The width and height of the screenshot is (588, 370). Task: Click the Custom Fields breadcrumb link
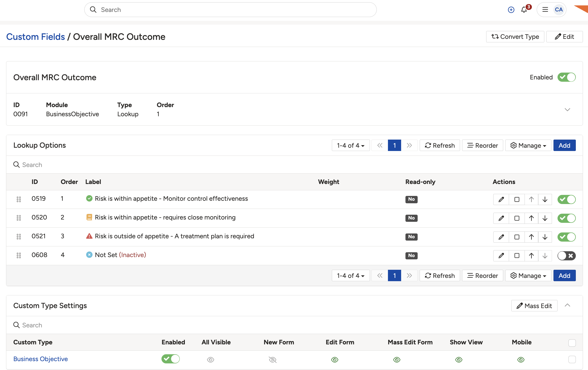click(36, 37)
